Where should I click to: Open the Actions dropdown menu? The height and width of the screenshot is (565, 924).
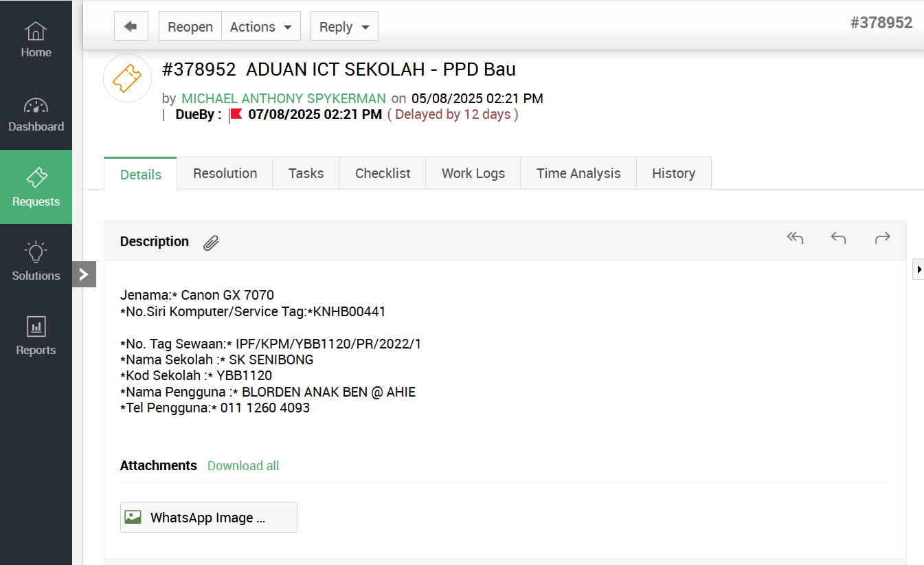click(260, 27)
